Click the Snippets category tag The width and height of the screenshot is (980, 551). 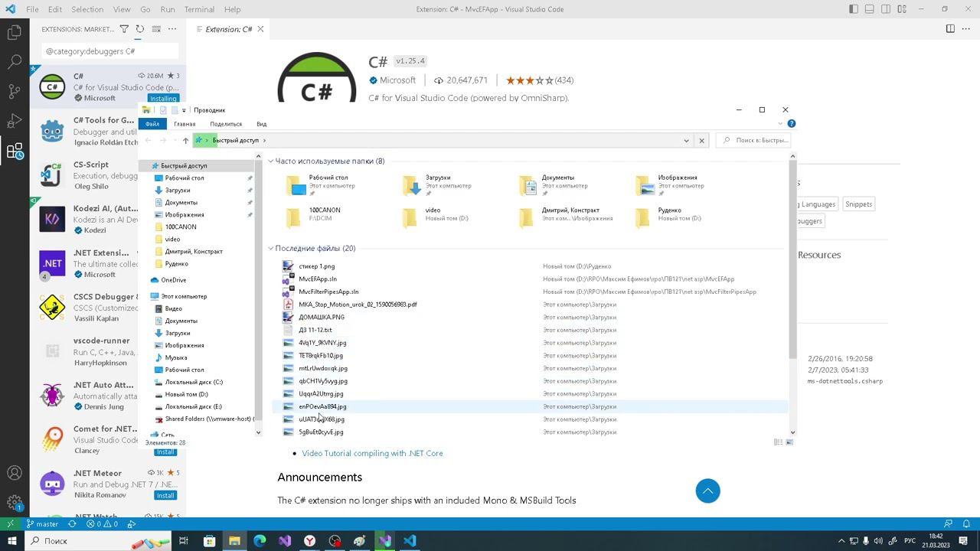[x=858, y=204]
